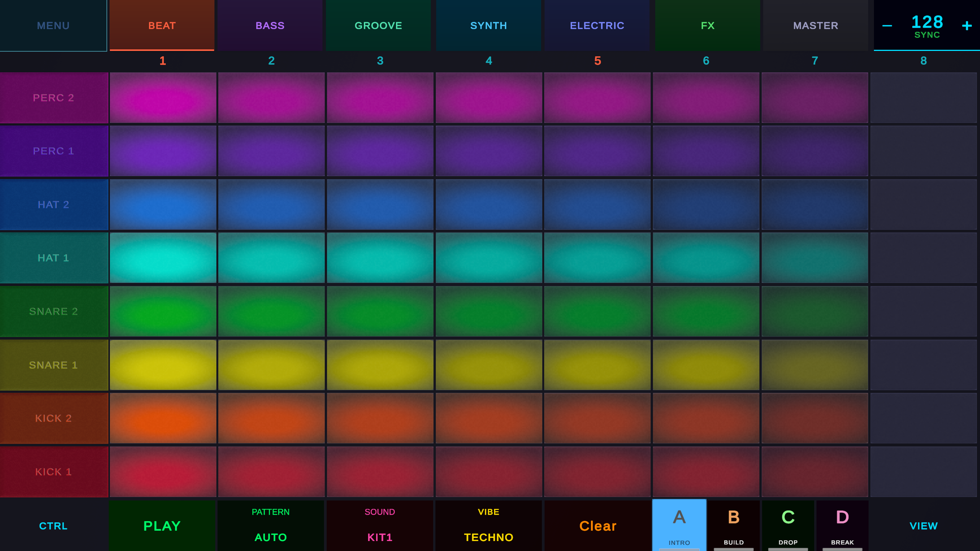This screenshot has height=551, width=980.
Task: Toggle SNARE 1 pad in column 1
Action: click(163, 365)
